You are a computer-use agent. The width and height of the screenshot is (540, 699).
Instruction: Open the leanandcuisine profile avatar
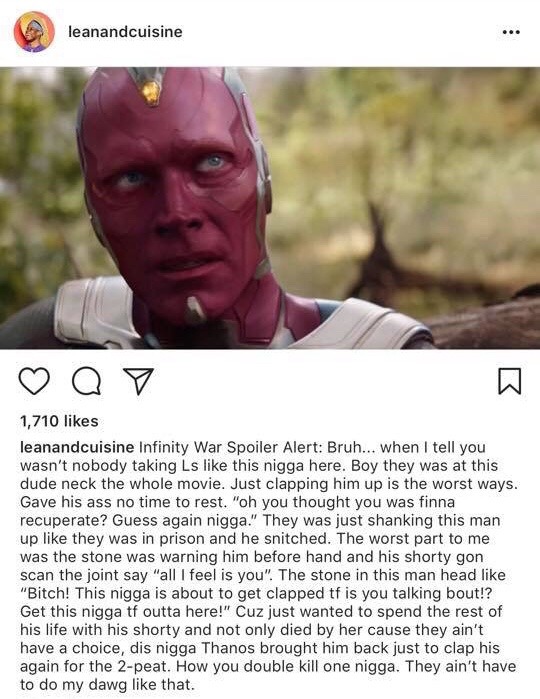pyautogui.click(x=34, y=32)
